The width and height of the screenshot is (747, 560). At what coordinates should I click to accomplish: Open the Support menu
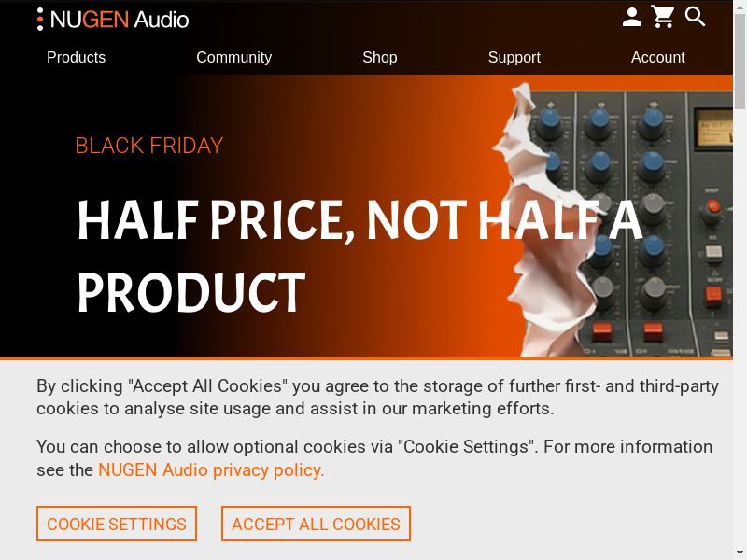(x=514, y=58)
